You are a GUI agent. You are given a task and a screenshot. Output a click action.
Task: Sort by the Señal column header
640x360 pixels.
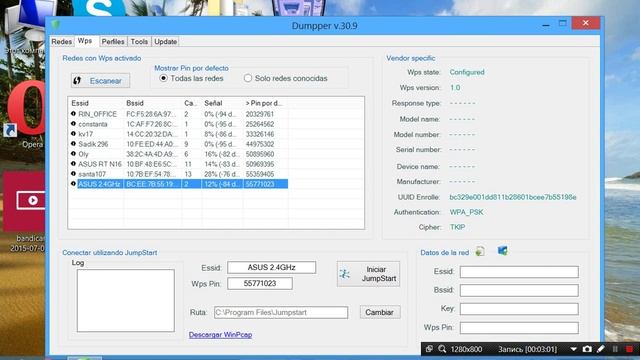click(222, 103)
